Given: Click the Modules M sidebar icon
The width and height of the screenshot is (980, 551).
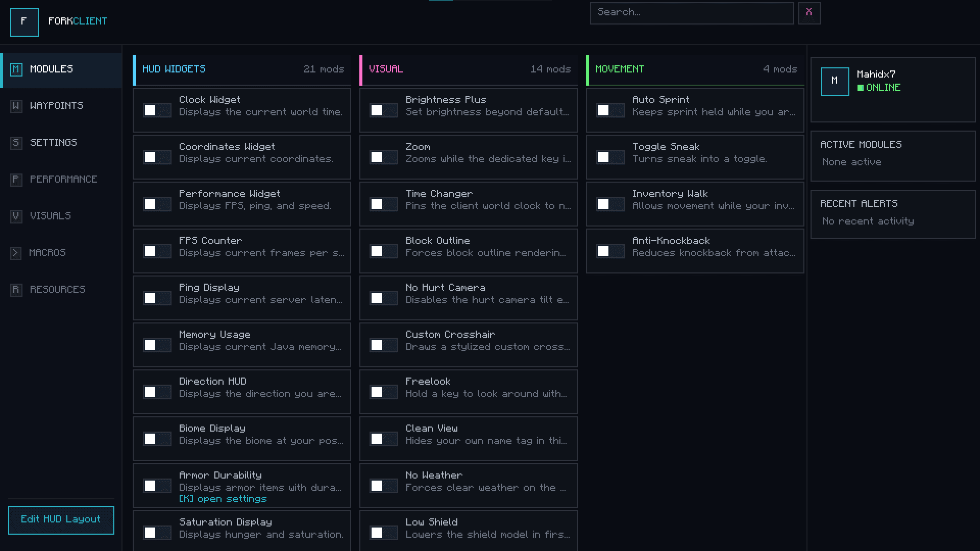Looking at the screenshot, I should [16, 69].
